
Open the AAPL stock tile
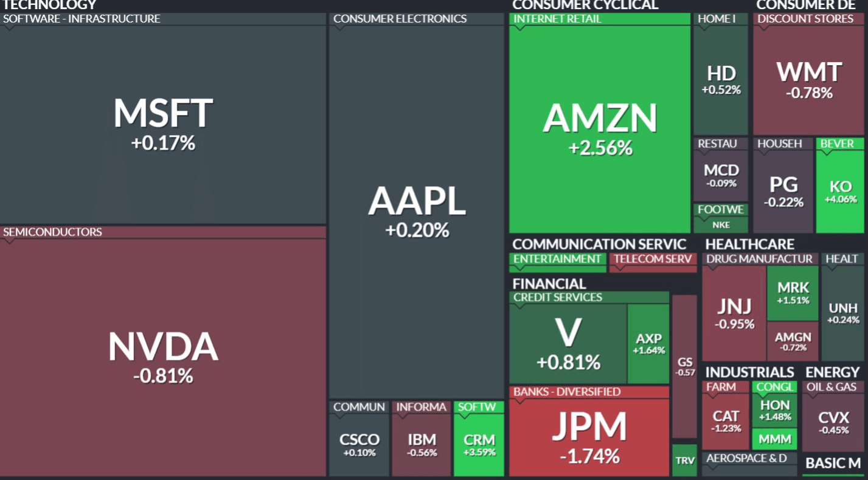pyautogui.click(x=417, y=211)
